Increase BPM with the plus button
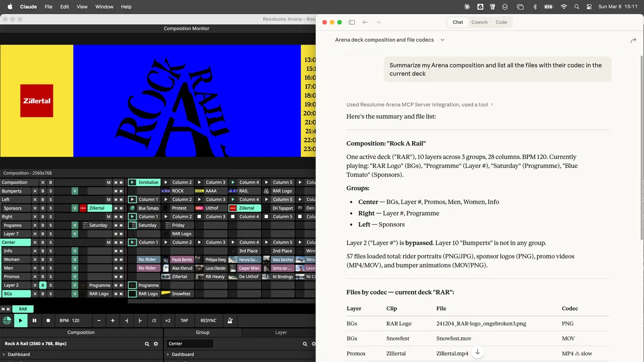 [113, 320]
